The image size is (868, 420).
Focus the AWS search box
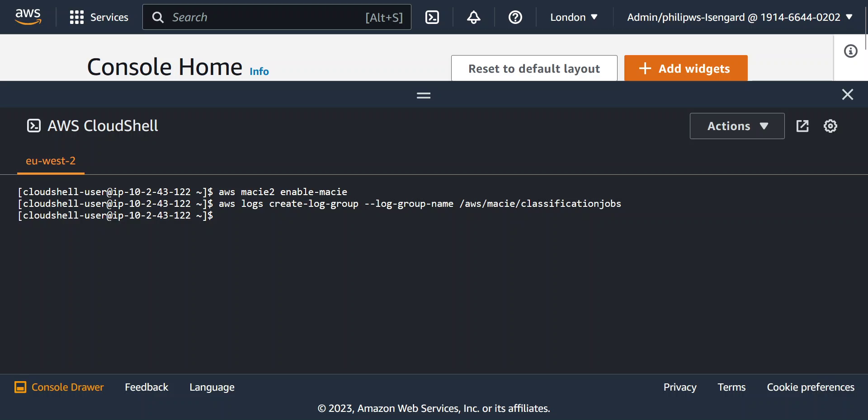pyautogui.click(x=277, y=17)
